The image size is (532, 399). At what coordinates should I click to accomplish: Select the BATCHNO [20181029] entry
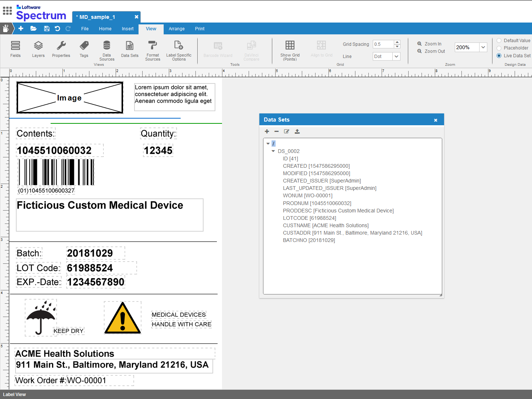tap(309, 240)
